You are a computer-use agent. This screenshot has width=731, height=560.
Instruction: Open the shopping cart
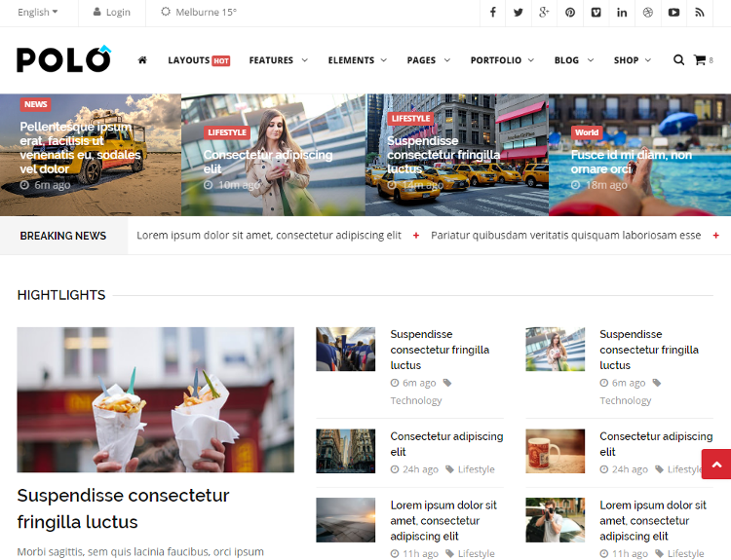tap(701, 60)
